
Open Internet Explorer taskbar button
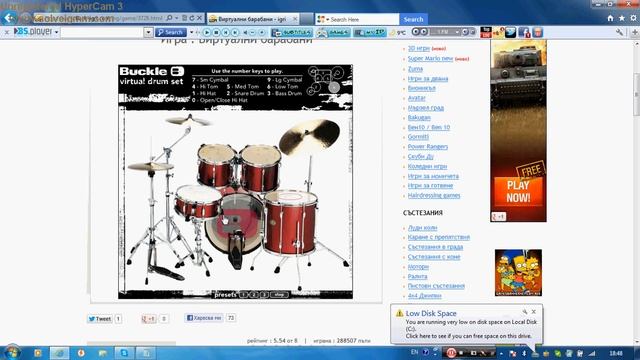click(x=59, y=353)
